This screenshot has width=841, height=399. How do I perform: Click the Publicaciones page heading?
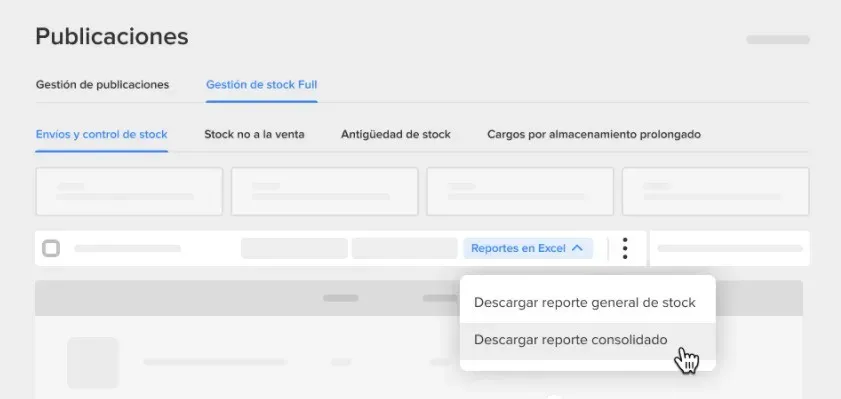[x=112, y=37]
